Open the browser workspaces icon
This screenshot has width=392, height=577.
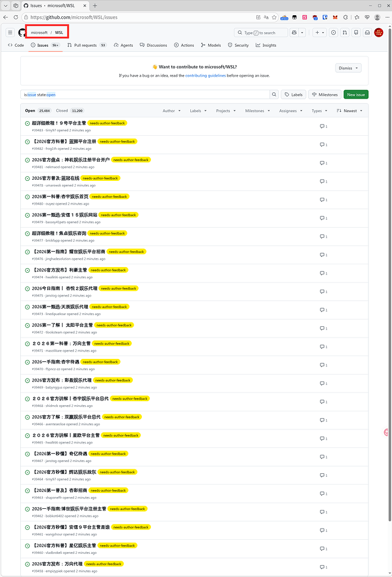[16, 6]
